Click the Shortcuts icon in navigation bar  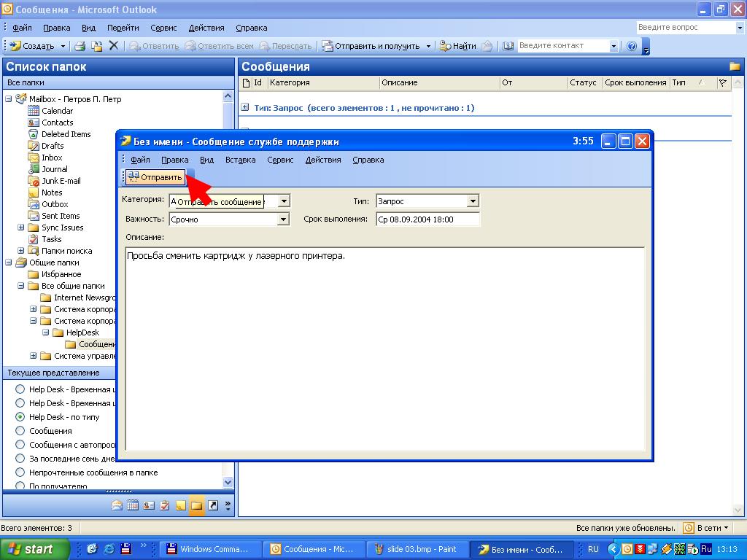point(213,505)
